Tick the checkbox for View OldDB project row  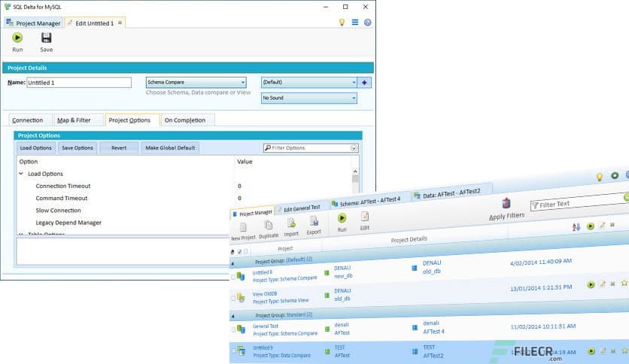point(233,299)
